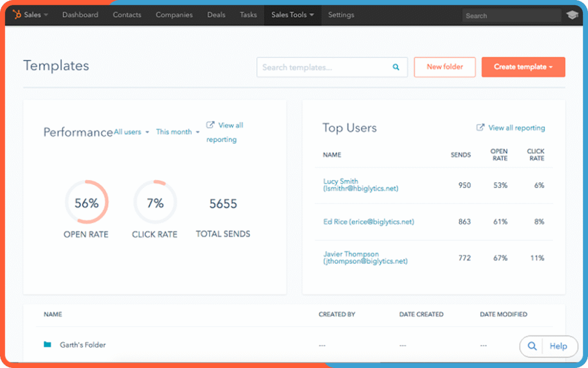Expand the All users filter
The image size is (588, 368).
pos(131,132)
